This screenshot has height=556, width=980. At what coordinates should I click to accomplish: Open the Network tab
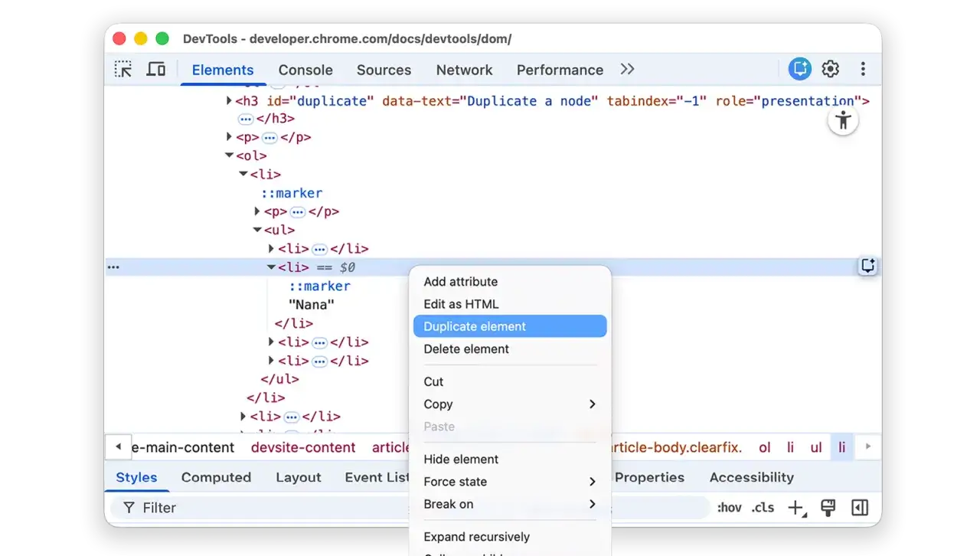click(464, 70)
